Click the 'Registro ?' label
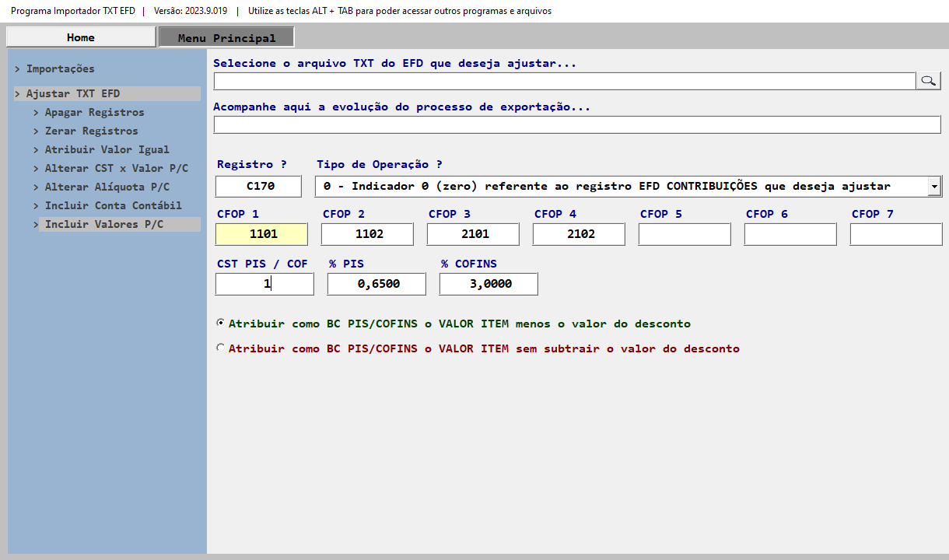The width and height of the screenshot is (949, 560). coord(252,164)
